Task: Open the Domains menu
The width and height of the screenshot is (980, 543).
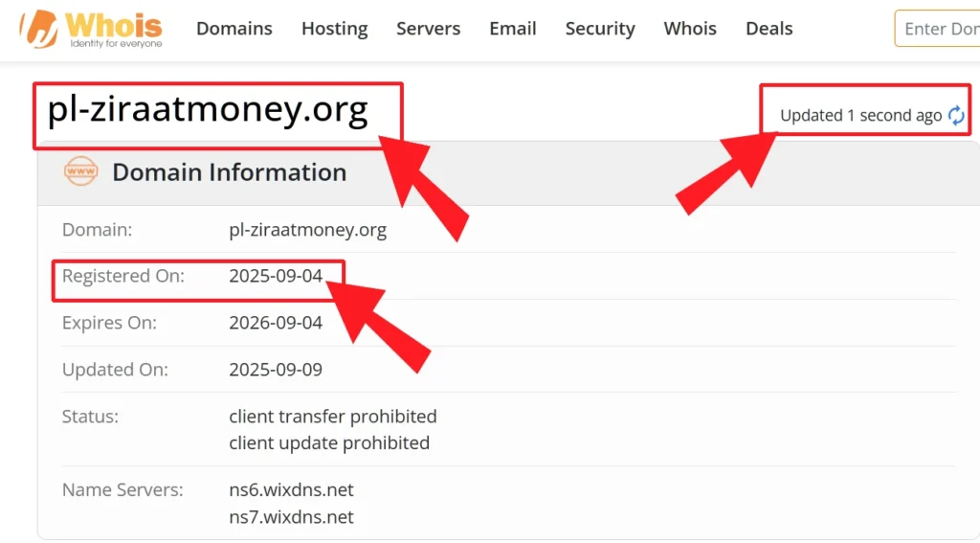Action: [234, 29]
